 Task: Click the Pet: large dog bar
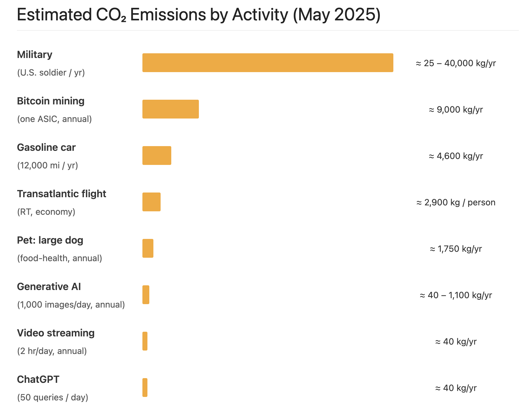pyautogui.click(x=148, y=248)
